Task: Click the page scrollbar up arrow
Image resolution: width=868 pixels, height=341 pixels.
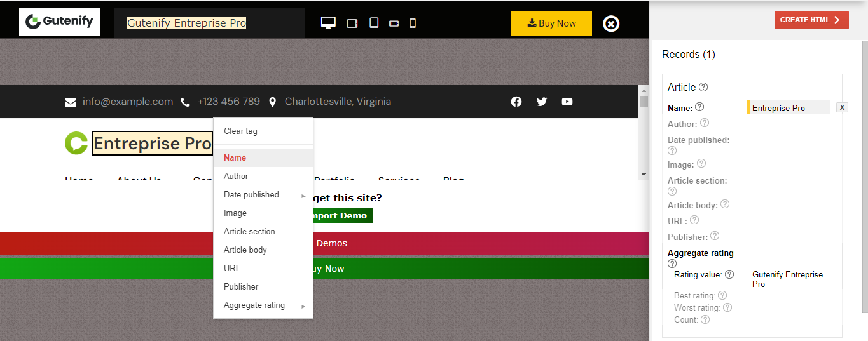Action: [644, 90]
